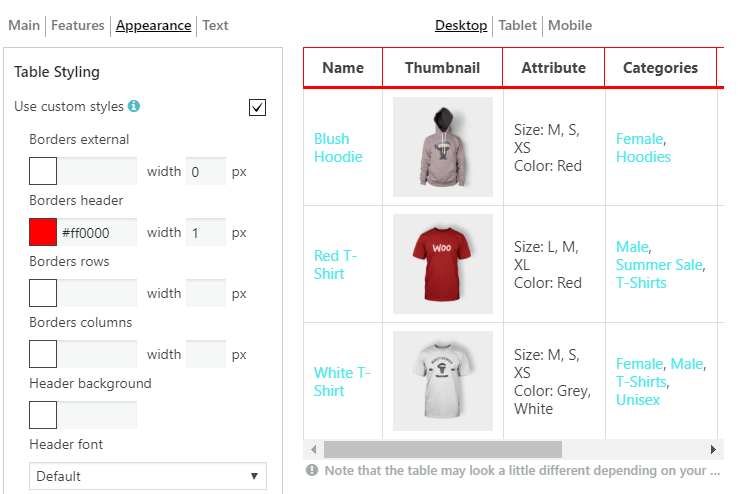Image resolution: width=738 pixels, height=494 pixels.
Task: Open the Blush Hoodie product link
Action: (338, 148)
